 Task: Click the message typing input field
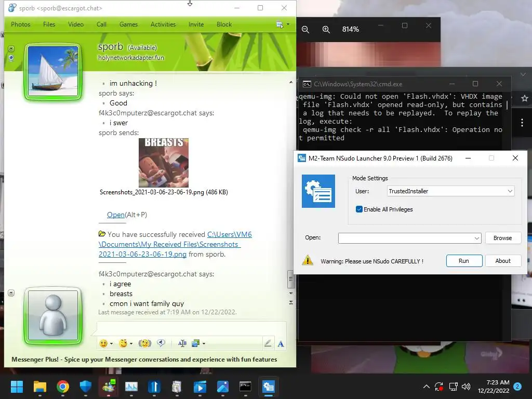(x=192, y=328)
